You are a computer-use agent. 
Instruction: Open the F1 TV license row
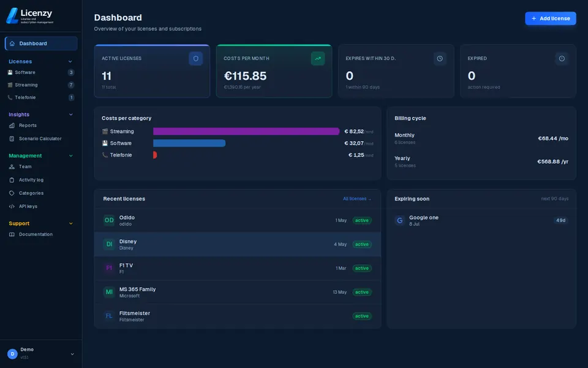pyautogui.click(x=238, y=268)
